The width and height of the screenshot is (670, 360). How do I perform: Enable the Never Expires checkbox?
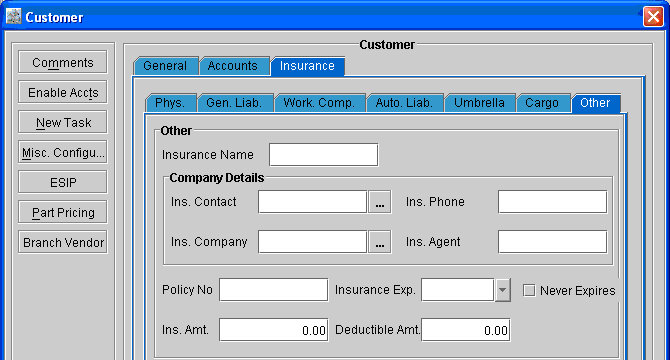click(529, 290)
